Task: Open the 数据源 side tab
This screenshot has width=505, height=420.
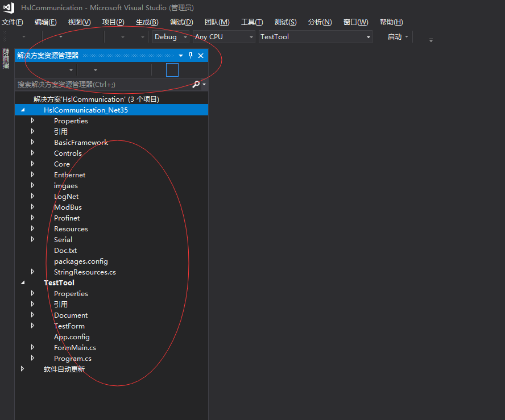Action: click(x=6, y=59)
